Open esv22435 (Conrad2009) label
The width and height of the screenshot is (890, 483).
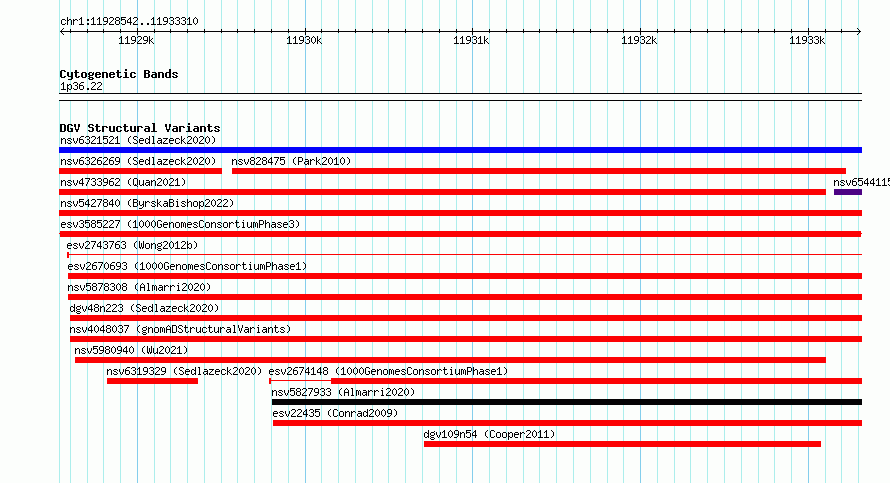[335, 413]
